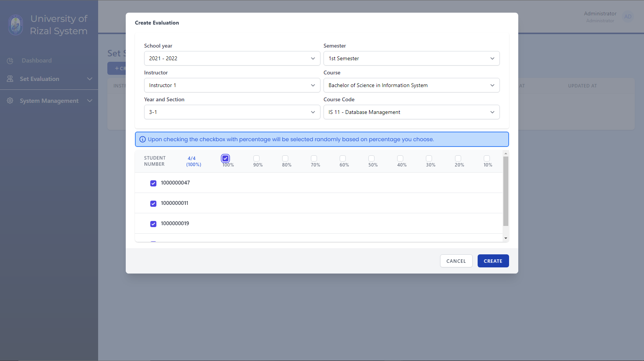Click the Dashboard pie chart icon
644x361 pixels.
point(10,60)
